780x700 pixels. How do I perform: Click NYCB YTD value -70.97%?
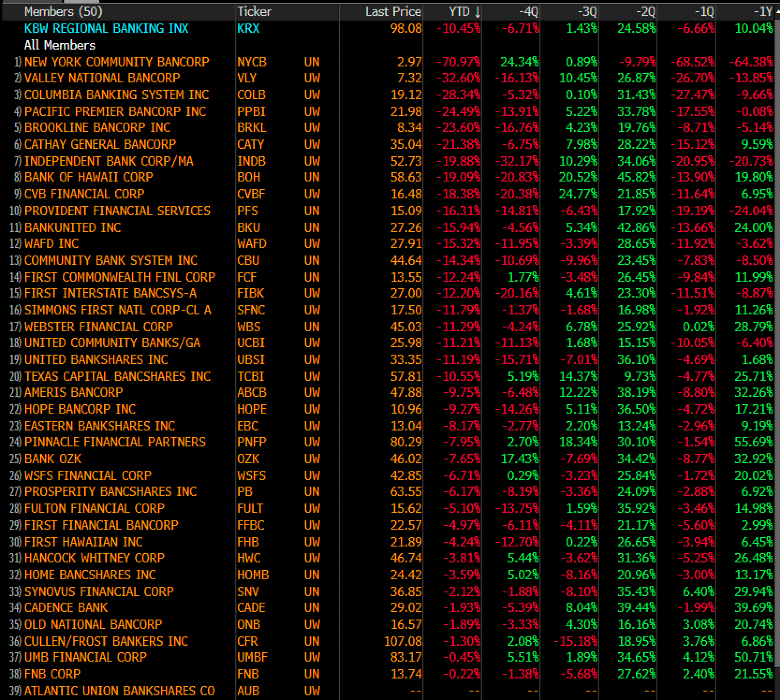tap(458, 62)
